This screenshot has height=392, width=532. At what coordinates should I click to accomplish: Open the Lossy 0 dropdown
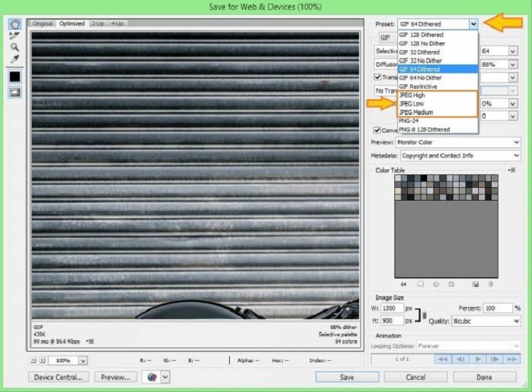coord(513,116)
